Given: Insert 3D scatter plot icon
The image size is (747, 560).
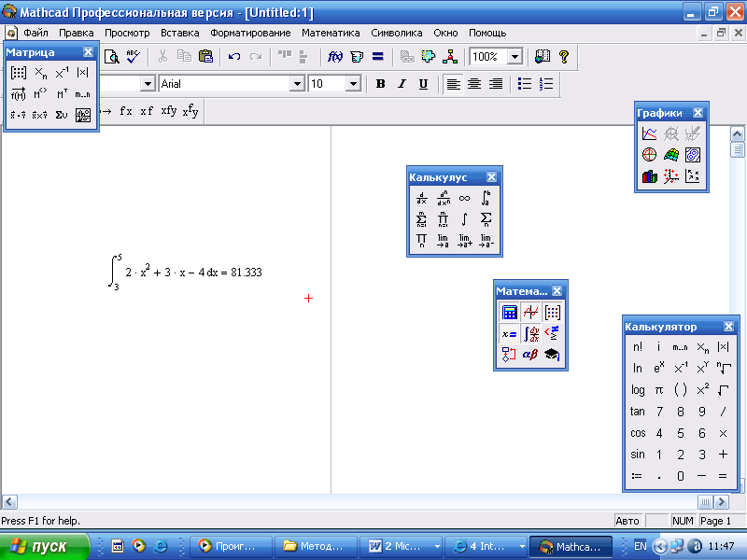Looking at the screenshot, I should click(x=670, y=176).
